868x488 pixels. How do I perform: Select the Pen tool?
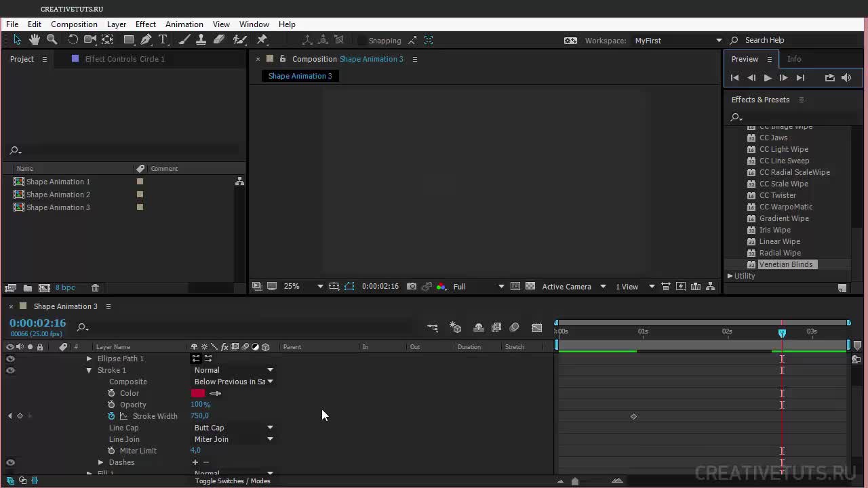pos(146,40)
